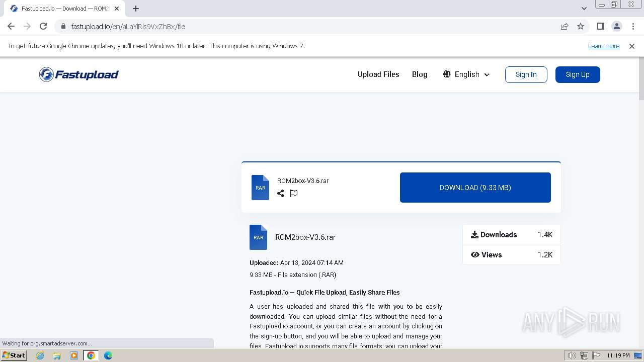Screen dimensions: 644x362
Task: Click the share page icon in address bar
Action: (x=565, y=26)
